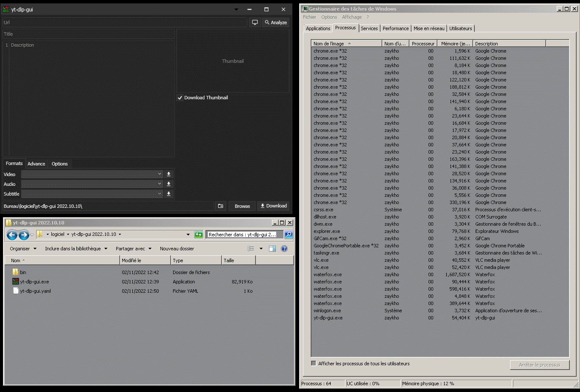
Task: Click the download icon next to Audio format
Action: pos(168,184)
